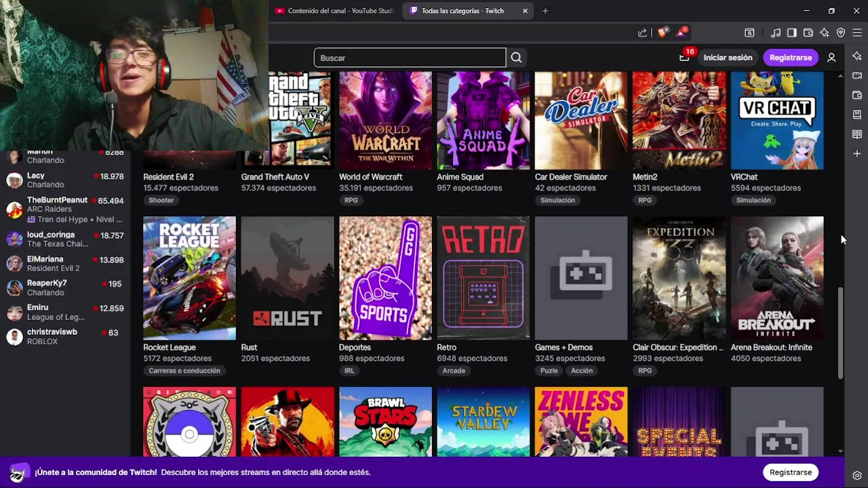Image resolution: width=868 pixels, height=488 pixels.
Task: Switch to the YouTube Studio tab
Action: tap(336, 11)
